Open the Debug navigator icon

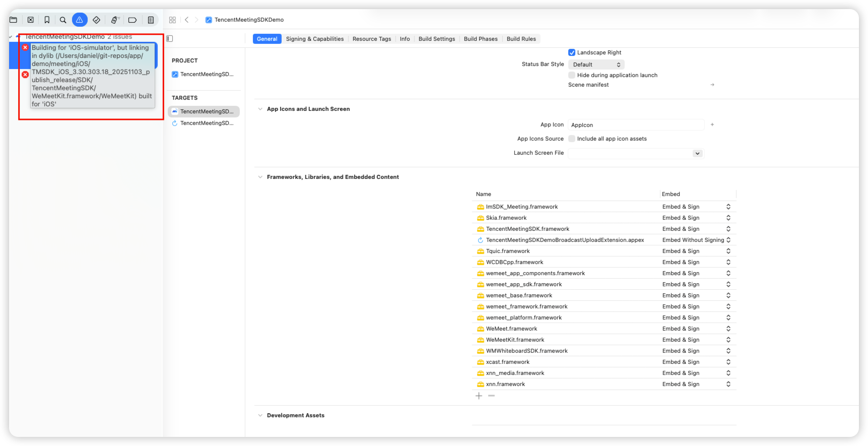coord(114,20)
